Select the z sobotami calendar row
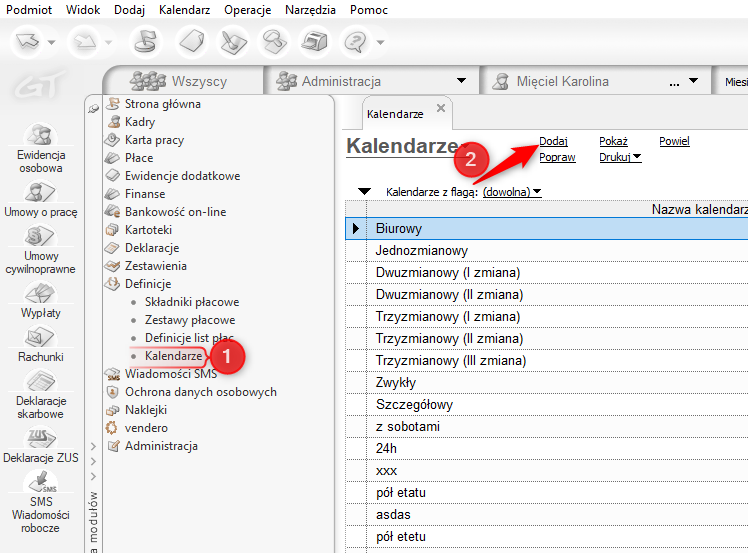Screen dimensions: 748x553 [x=547, y=427]
